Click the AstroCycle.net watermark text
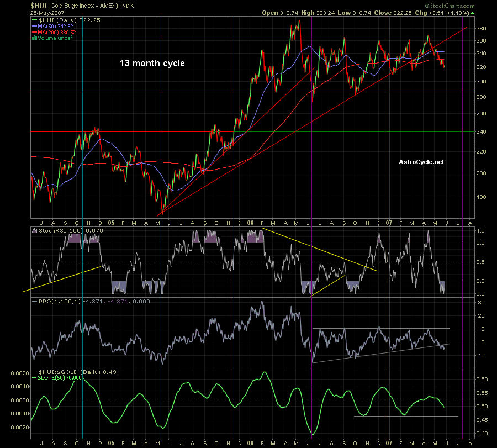 tap(421, 162)
